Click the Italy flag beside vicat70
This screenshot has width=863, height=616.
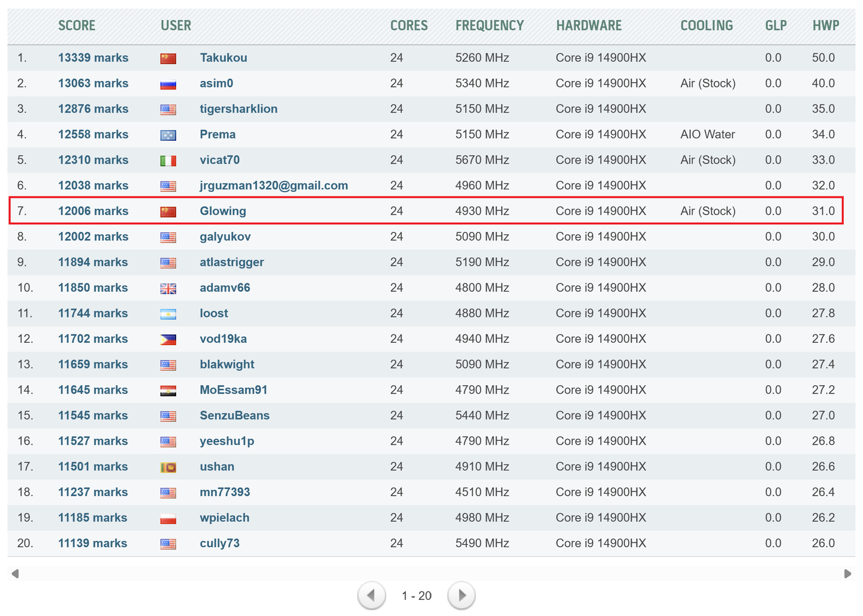coord(168,161)
